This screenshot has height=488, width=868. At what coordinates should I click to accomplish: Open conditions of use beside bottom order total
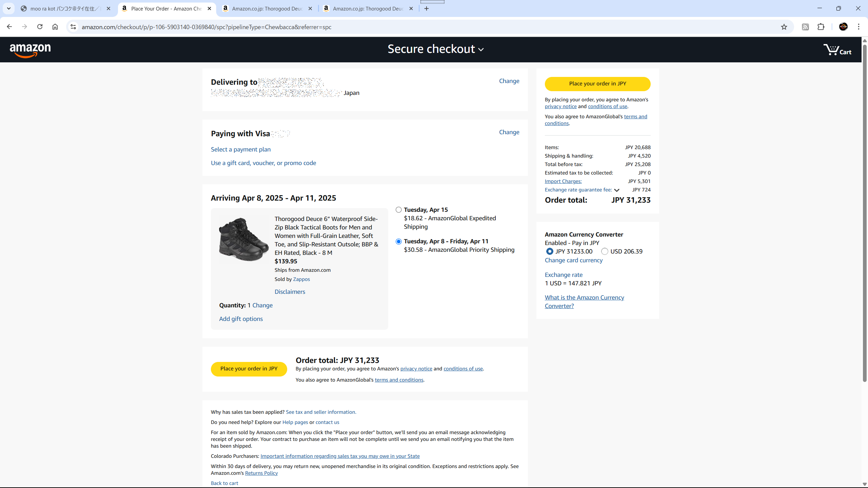click(x=463, y=369)
